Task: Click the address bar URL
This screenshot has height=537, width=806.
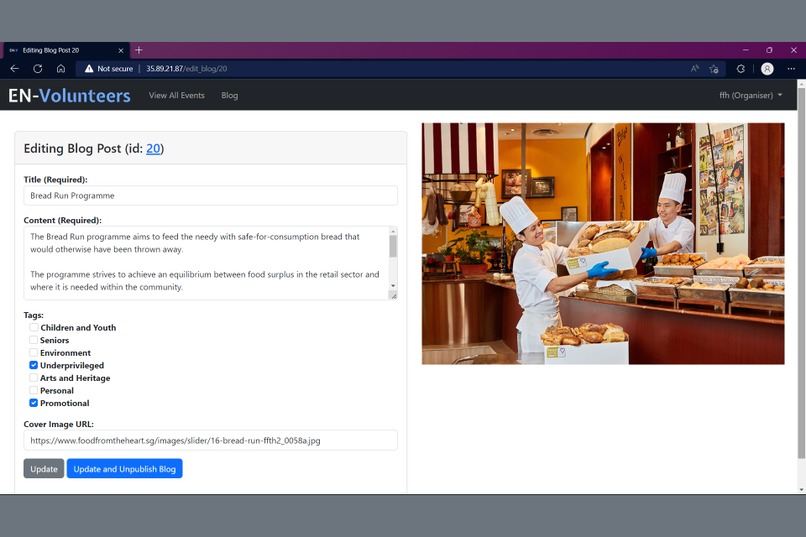Action: pos(186,68)
